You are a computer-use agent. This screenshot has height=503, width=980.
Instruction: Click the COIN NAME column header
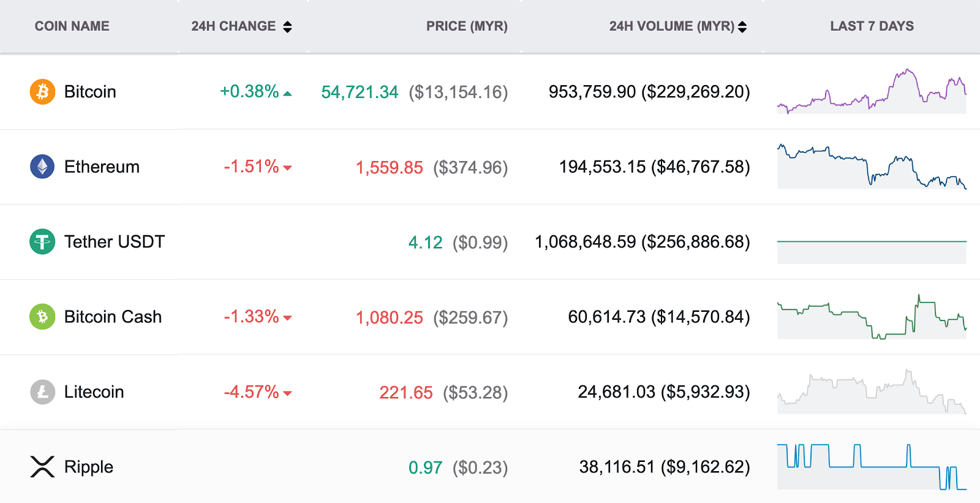(72, 26)
